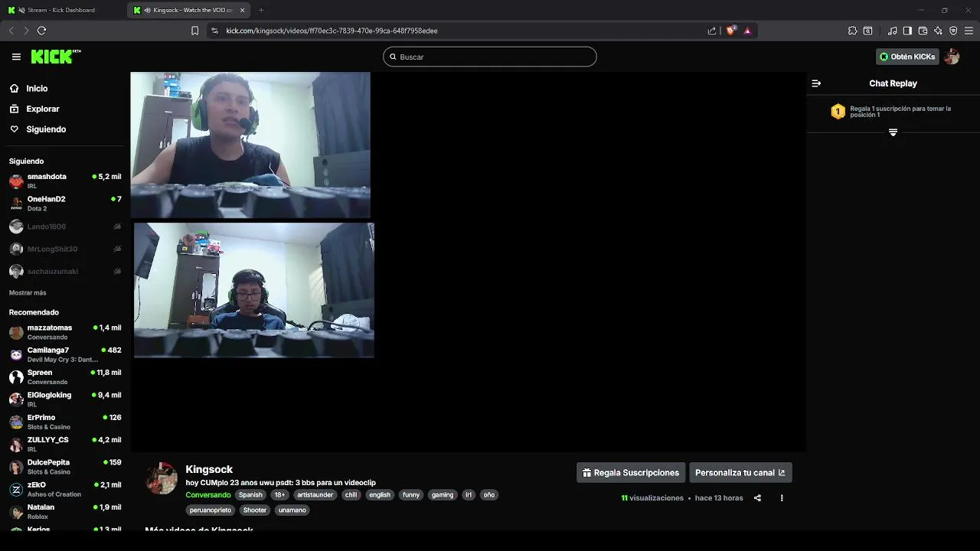Click the Inicio home icon

coord(14,89)
